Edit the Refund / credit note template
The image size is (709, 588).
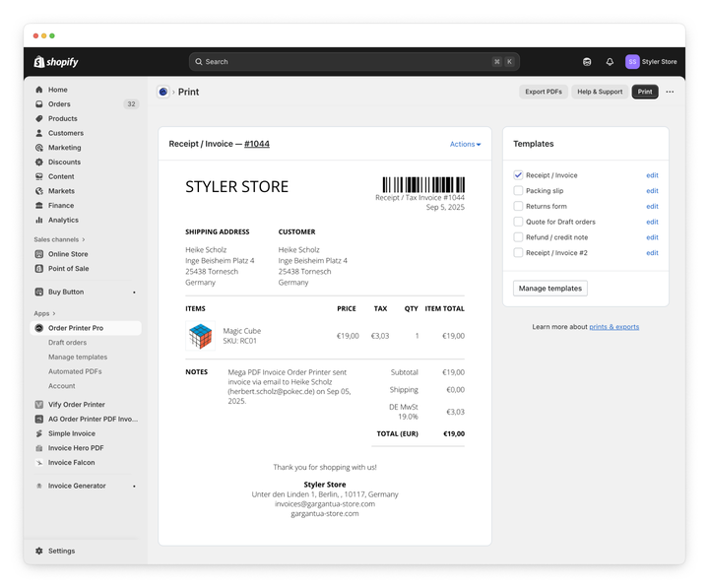[652, 237]
